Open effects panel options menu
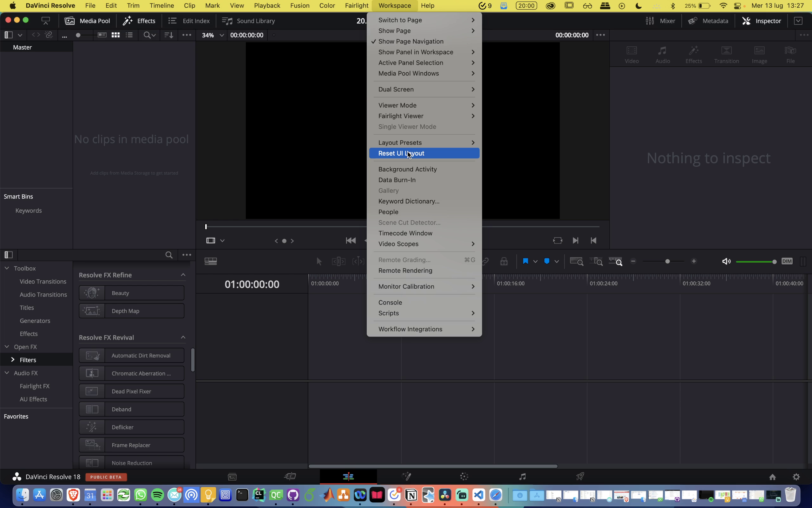 point(187,255)
